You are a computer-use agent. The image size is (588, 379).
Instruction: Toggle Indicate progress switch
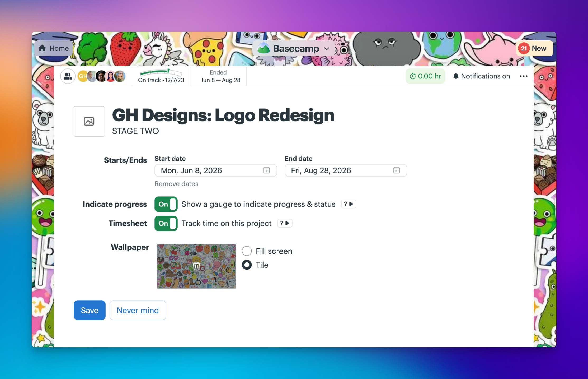[x=166, y=204]
